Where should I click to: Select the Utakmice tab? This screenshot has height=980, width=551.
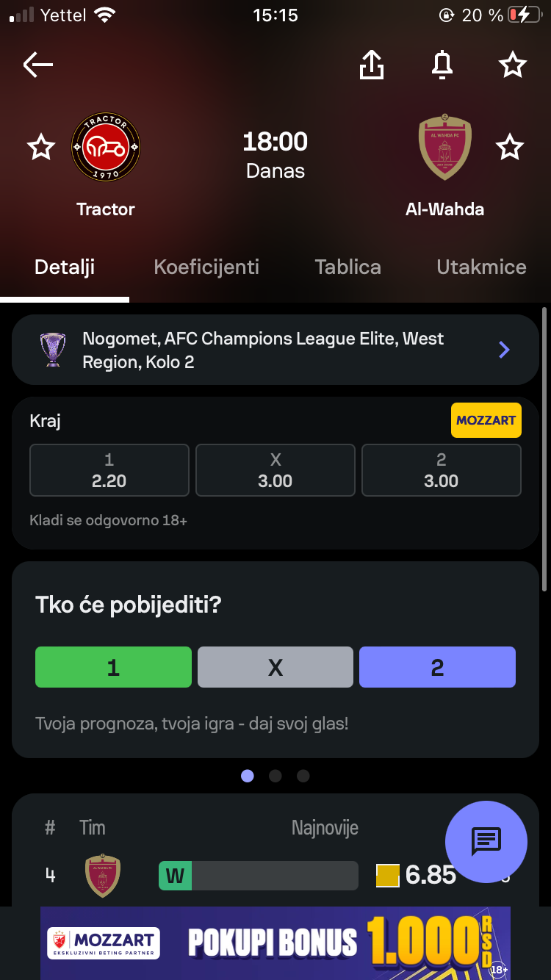[x=481, y=267]
